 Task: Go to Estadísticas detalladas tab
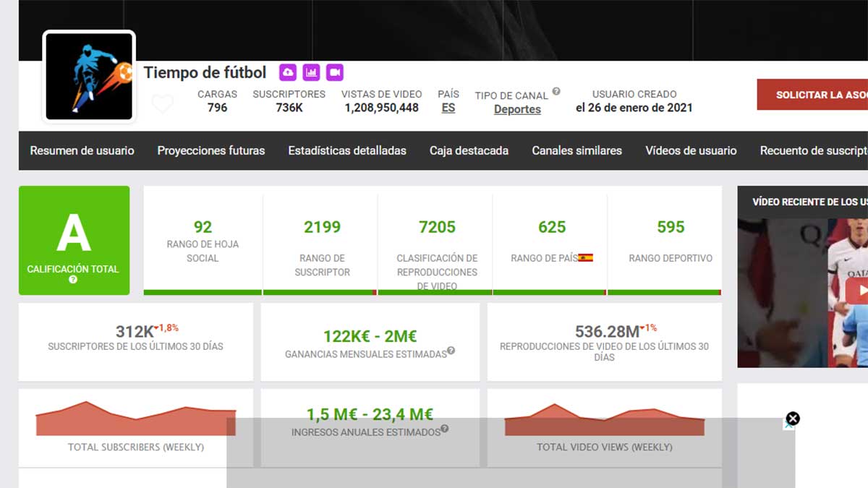click(347, 150)
